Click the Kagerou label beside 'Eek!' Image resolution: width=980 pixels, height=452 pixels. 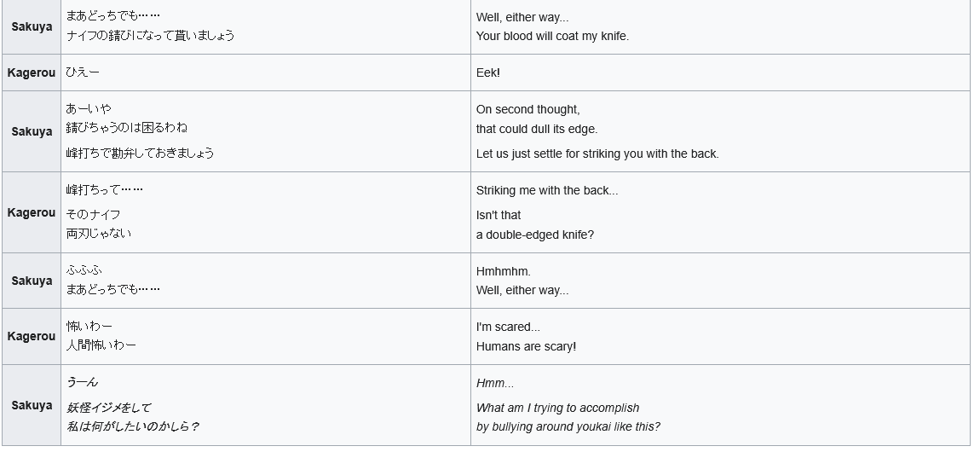32,72
